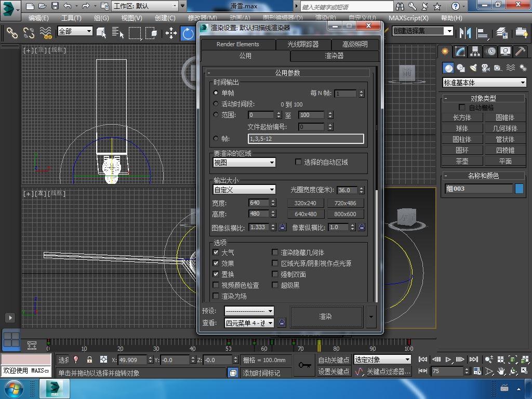Open the 预设 preset dropdown
Viewport: 532px width, 399px height.
[x=249, y=311]
